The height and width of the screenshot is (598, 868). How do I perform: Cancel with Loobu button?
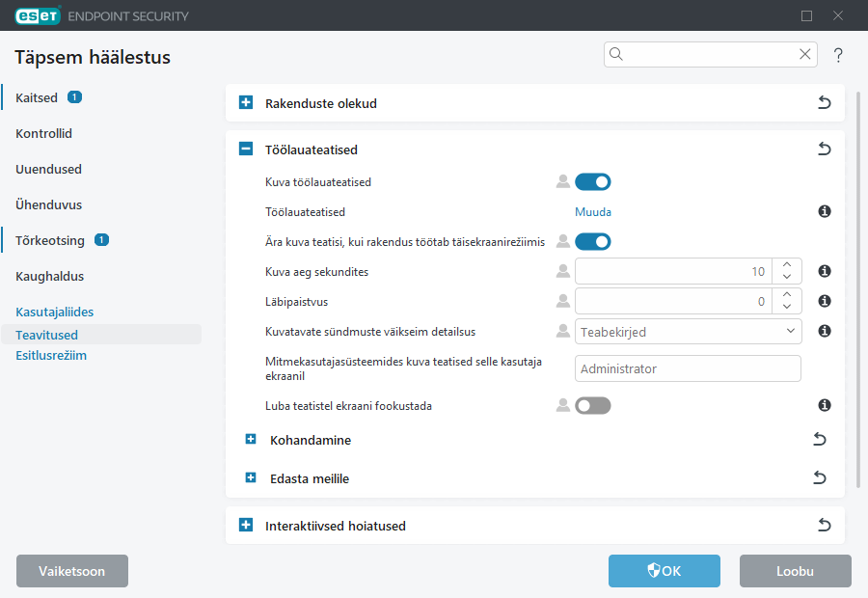(x=795, y=571)
